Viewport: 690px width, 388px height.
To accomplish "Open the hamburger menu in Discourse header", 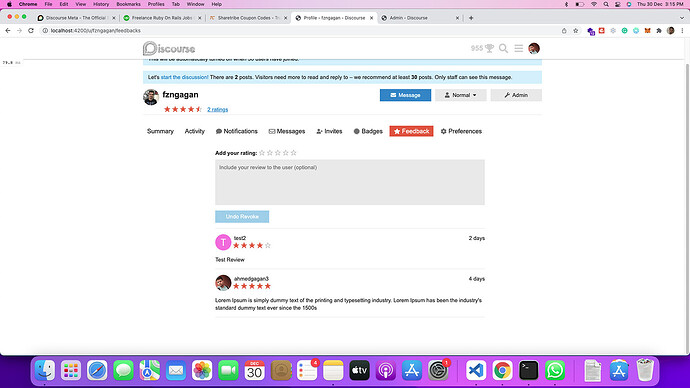I will [x=519, y=48].
